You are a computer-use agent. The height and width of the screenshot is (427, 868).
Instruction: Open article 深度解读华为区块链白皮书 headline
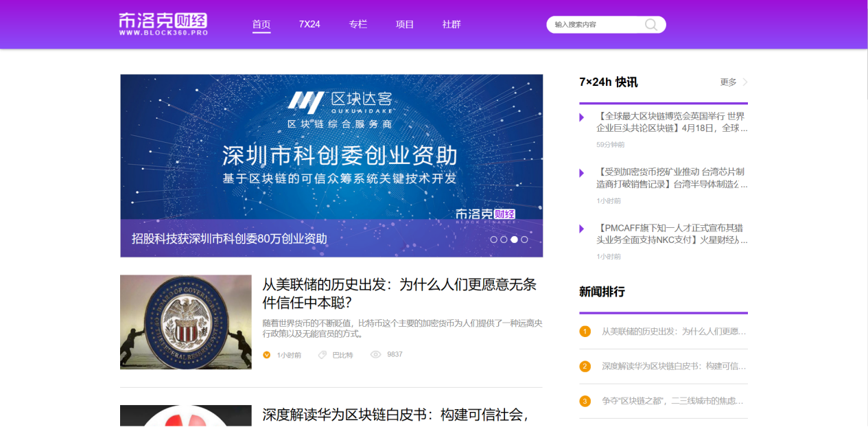[x=395, y=415]
